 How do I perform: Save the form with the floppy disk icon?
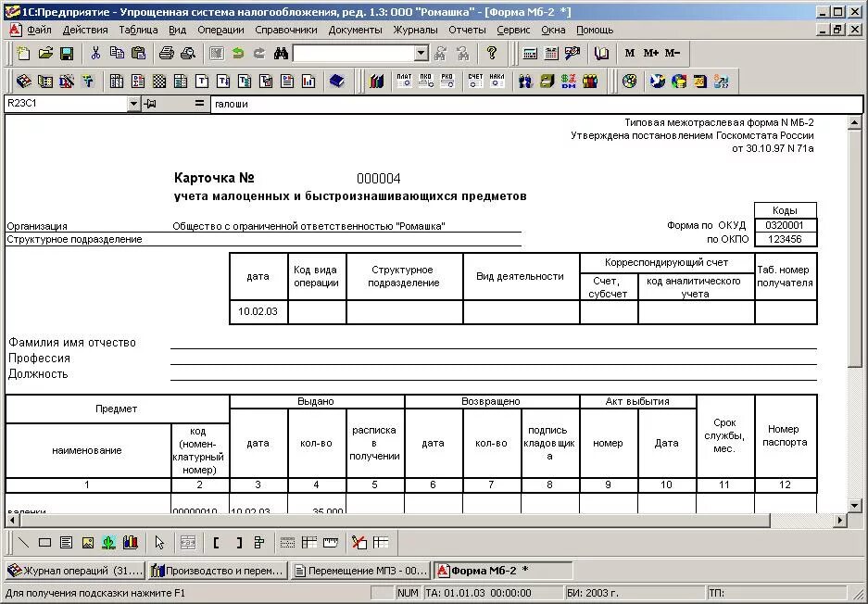pyautogui.click(x=67, y=53)
